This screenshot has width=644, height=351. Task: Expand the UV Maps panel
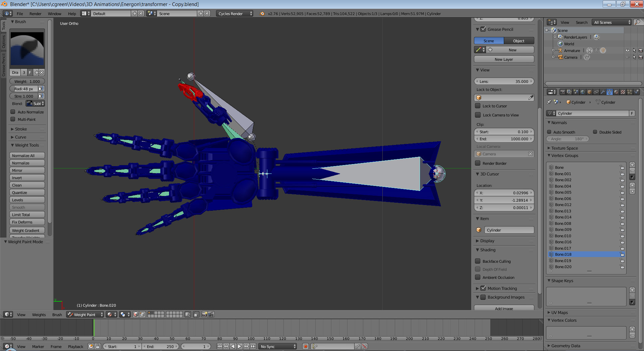pyautogui.click(x=559, y=312)
